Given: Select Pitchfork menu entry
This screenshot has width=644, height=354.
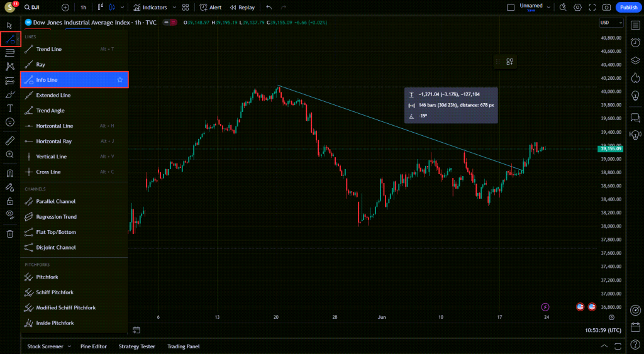Looking at the screenshot, I should [74, 277].
